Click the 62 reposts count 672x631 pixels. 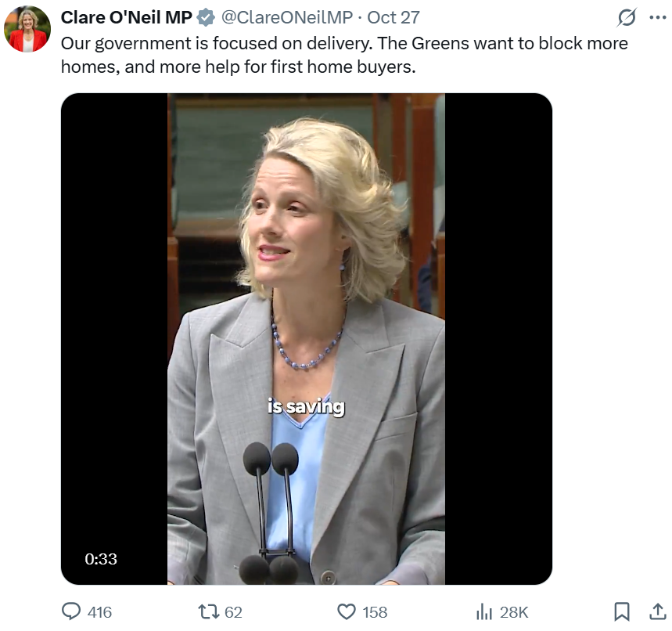pyautogui.click(x=233, y=612)
